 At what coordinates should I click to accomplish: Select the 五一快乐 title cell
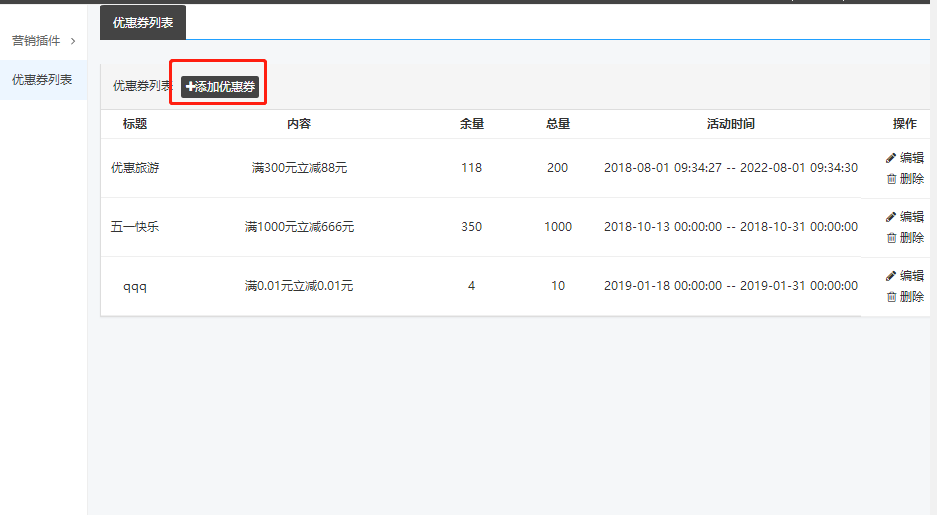[x=135, y=227]
